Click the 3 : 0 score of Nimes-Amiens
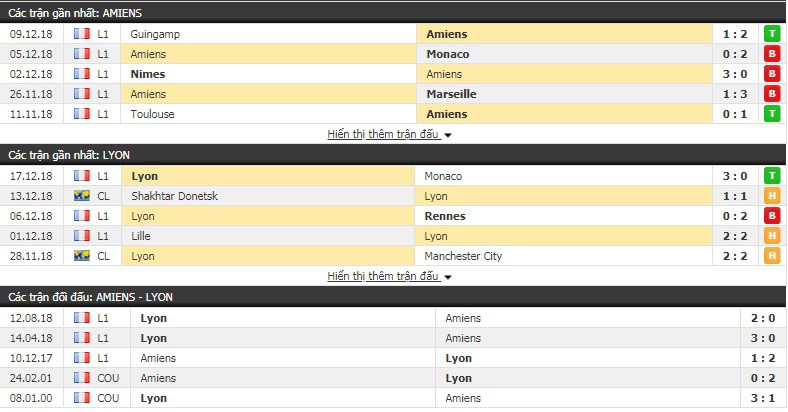 pyautogui.click(x=735, y=74)
